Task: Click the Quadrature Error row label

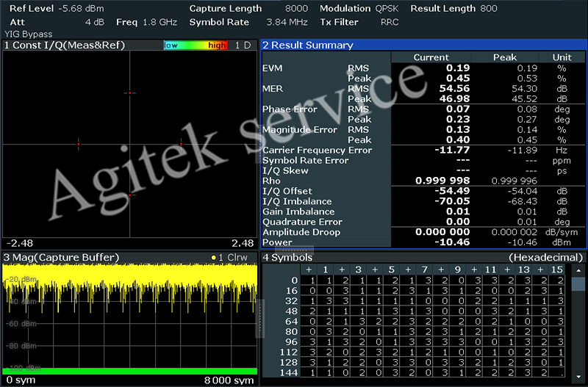Action: tap(302, 222)
